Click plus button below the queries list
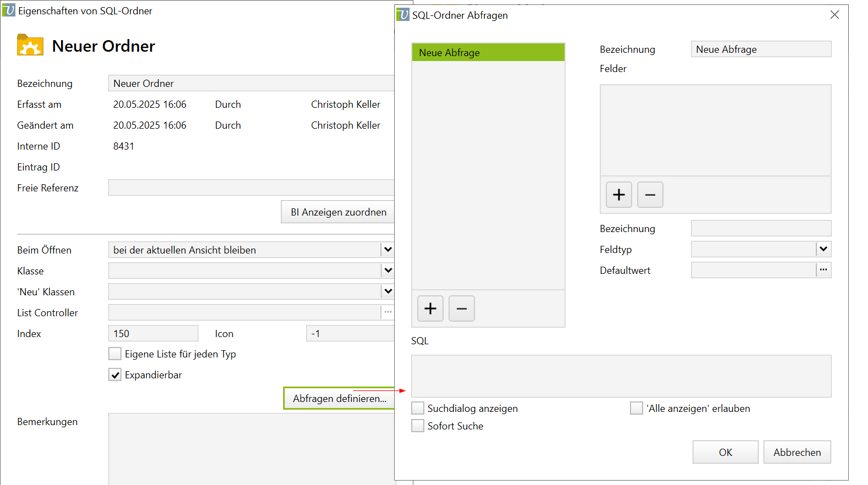Image resolution: width=868 pixels, height=485 pixels. click(430, 308)
